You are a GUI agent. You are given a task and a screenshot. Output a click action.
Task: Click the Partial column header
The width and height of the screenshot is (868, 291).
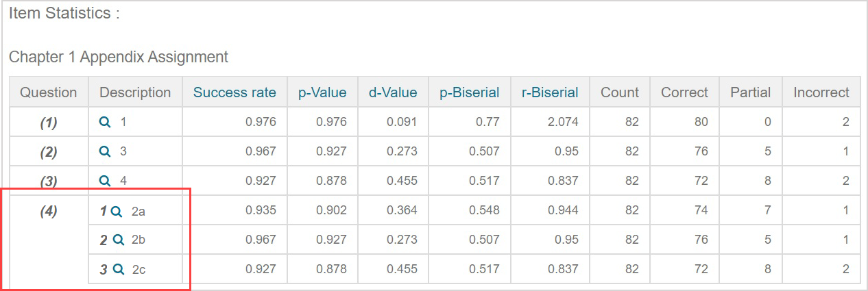click(751, 92)
